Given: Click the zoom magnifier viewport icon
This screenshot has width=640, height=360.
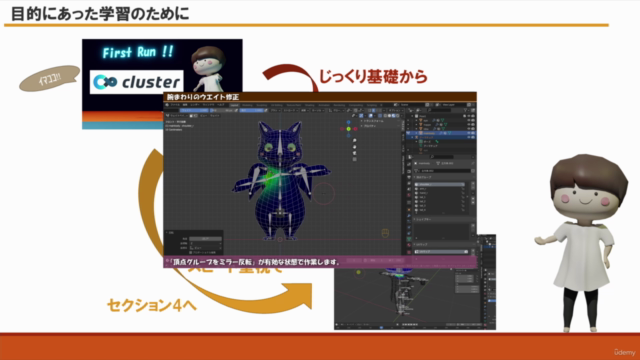Looking at the screenshot, I should click(354, 140).
